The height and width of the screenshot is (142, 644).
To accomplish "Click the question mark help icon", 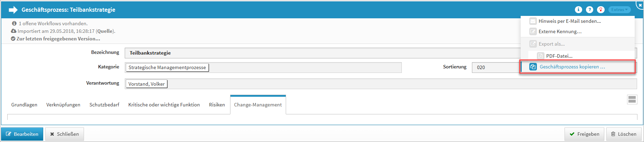I will click(x=589, y=10).
